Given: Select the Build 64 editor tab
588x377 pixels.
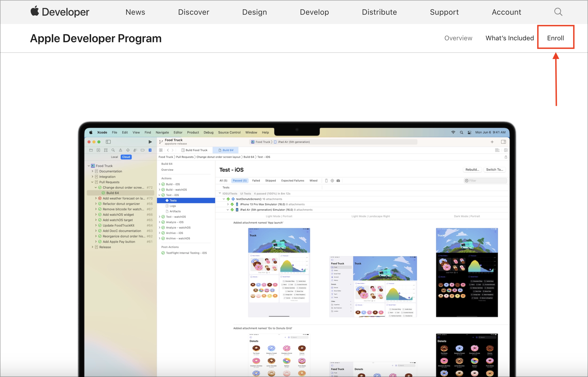Looking at the screenshot, I should tap(226, 150).
